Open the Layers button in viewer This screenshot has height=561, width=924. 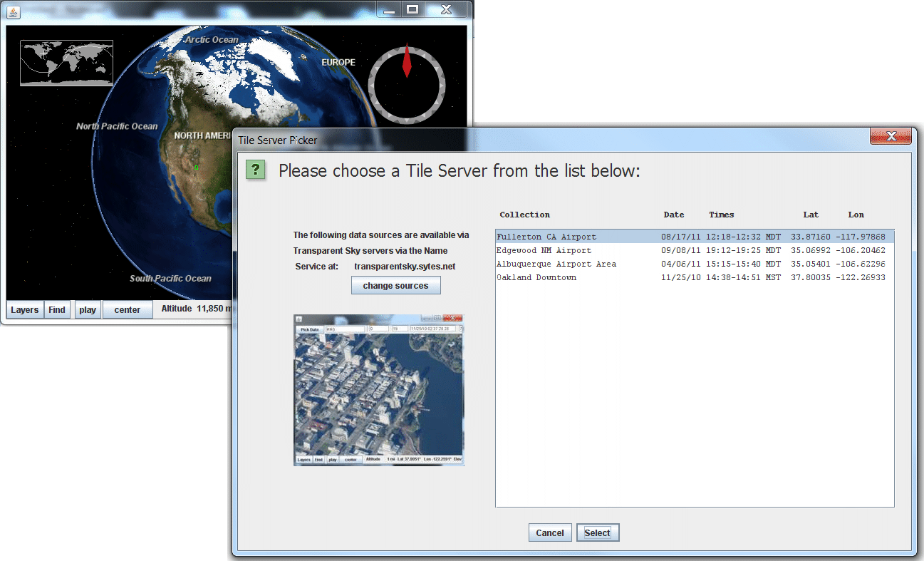click(25, 310)
